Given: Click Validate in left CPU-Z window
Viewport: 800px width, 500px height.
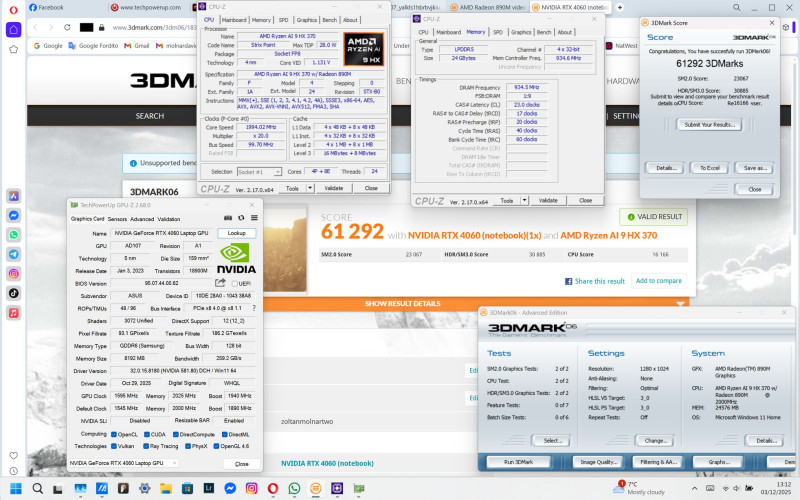Looking at the screenshot, I should pyautogui.click(x=334, y=188).
